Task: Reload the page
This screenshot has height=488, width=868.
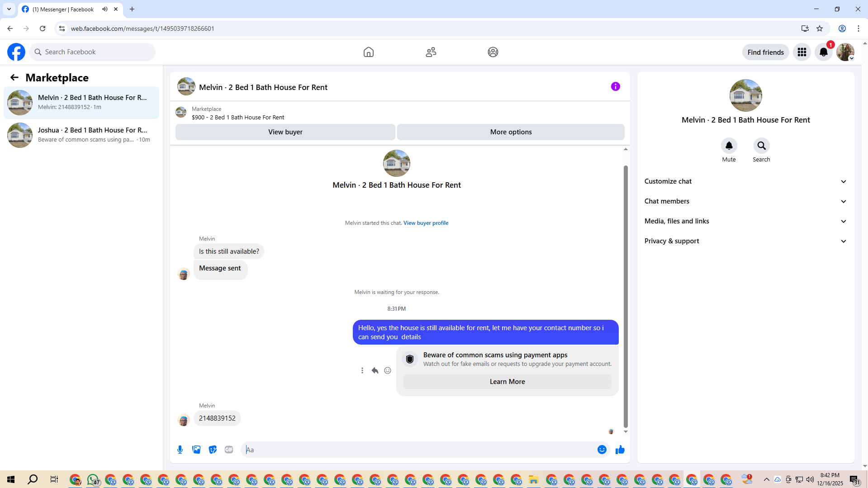Action: pos(43,28)
